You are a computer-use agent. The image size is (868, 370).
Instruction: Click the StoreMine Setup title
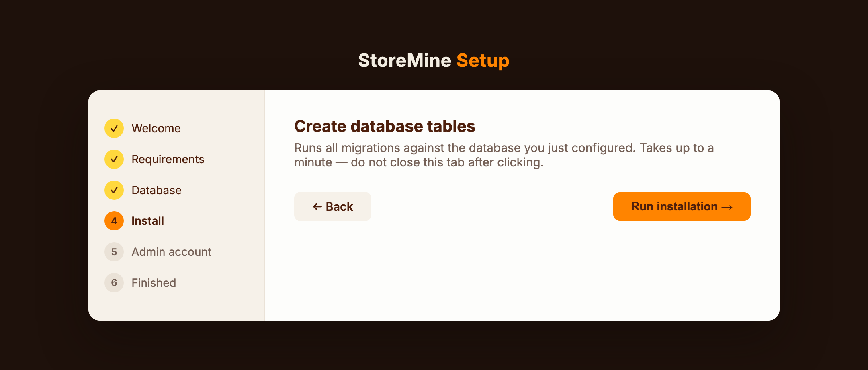[434, 60]
